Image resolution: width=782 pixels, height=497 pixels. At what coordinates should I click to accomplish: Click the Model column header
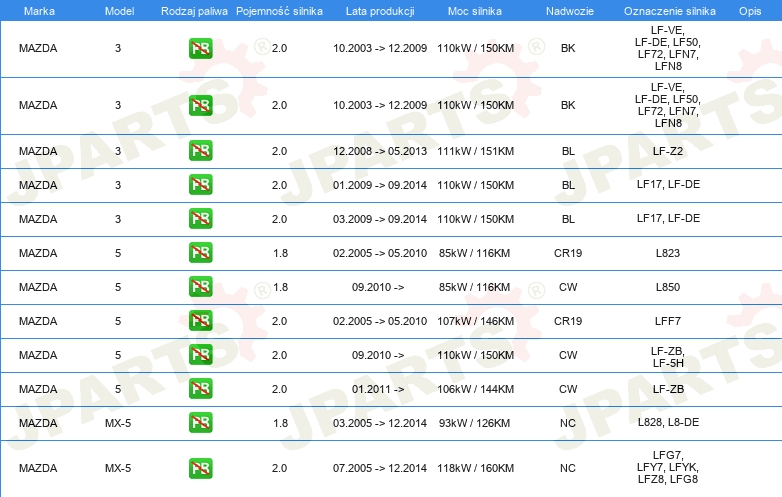click(x=119, y=11)
